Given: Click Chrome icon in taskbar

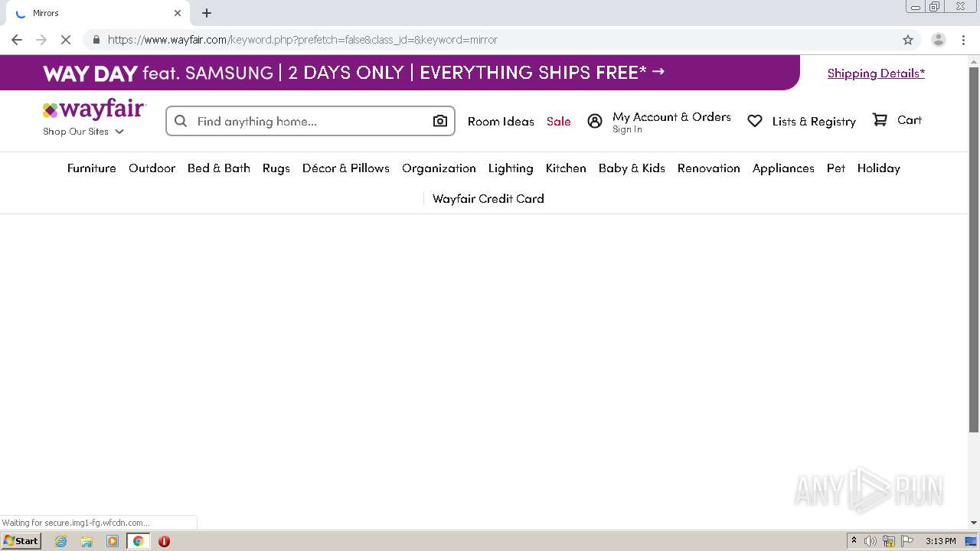Looking at the screenshot, I should click(x=139, y=541).
